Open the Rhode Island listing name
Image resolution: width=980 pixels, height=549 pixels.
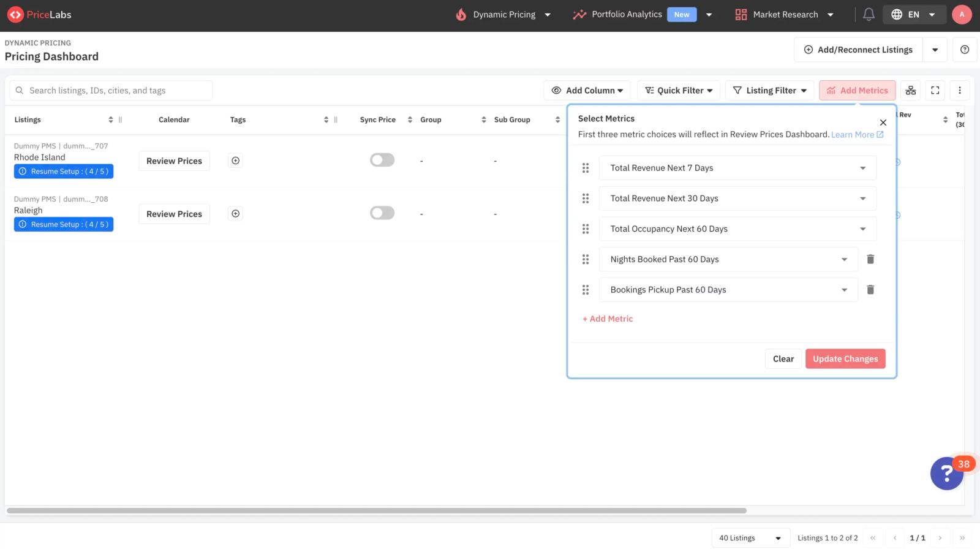tap(40, 157)
